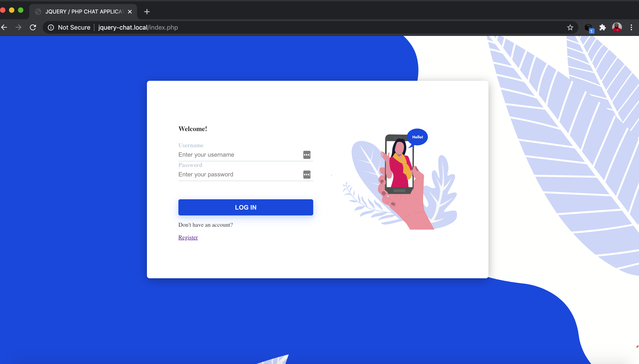Screen dimensions: 639x364
Task: Bookmark this page with the star icon
Action: coord(570,28)
